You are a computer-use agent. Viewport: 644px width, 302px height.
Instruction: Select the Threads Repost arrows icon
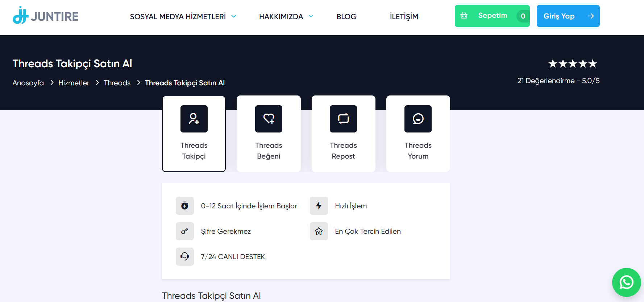pos(343,119)
